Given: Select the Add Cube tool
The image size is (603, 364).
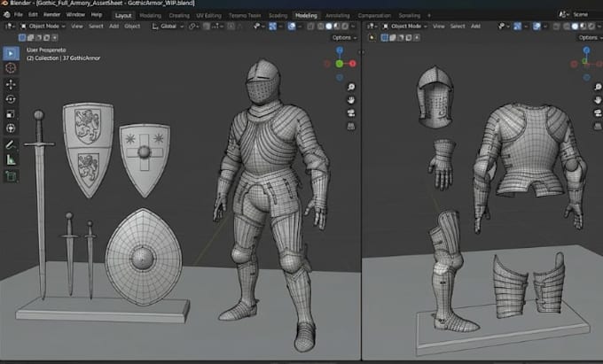Looking at the screenshot, I should [11, 176].
